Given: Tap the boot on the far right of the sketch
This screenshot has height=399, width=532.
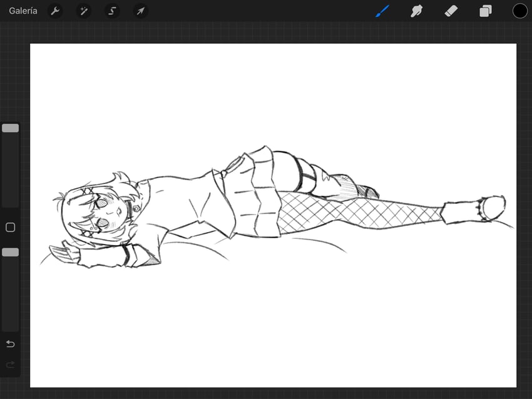Looking at the screenshot, I should [x=477, y=208].
